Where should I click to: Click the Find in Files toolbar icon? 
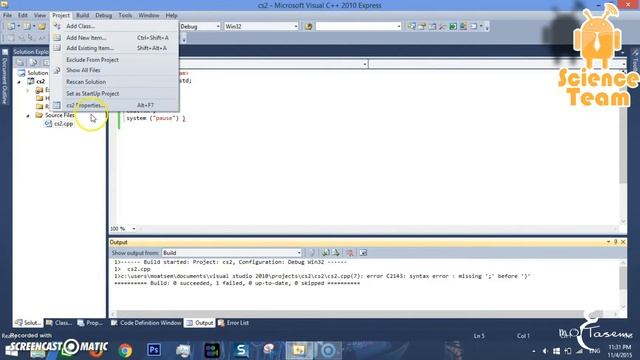[x=308, y=27]
